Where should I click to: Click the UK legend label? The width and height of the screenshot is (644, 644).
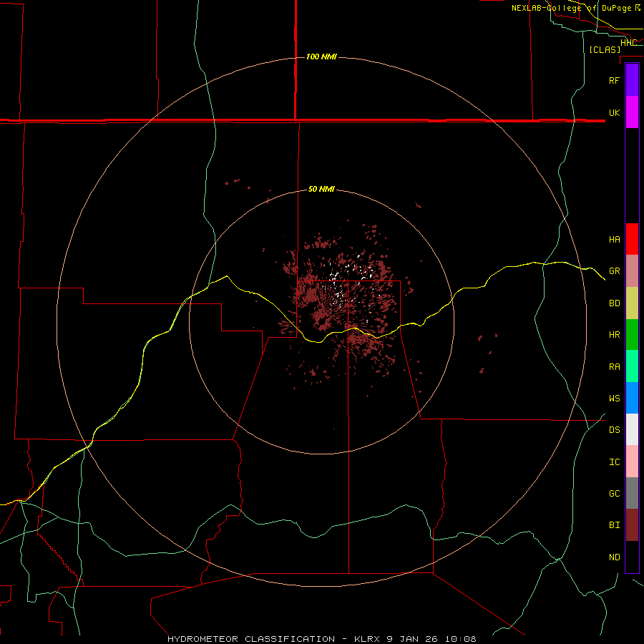614,112
